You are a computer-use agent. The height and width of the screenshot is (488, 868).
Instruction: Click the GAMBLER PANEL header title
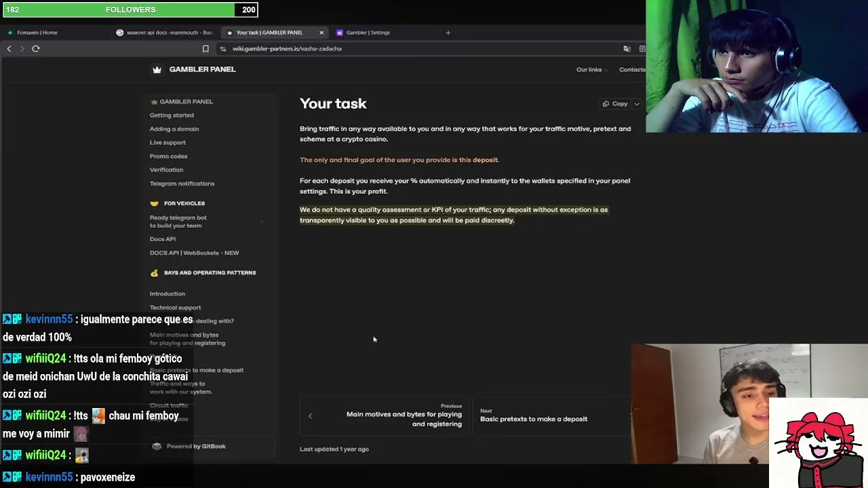click(203, 69)
